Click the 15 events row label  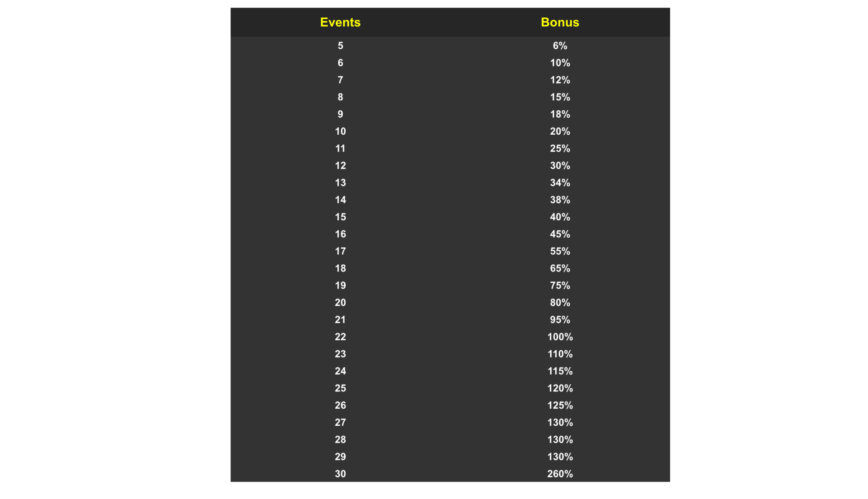coord(340,217)
